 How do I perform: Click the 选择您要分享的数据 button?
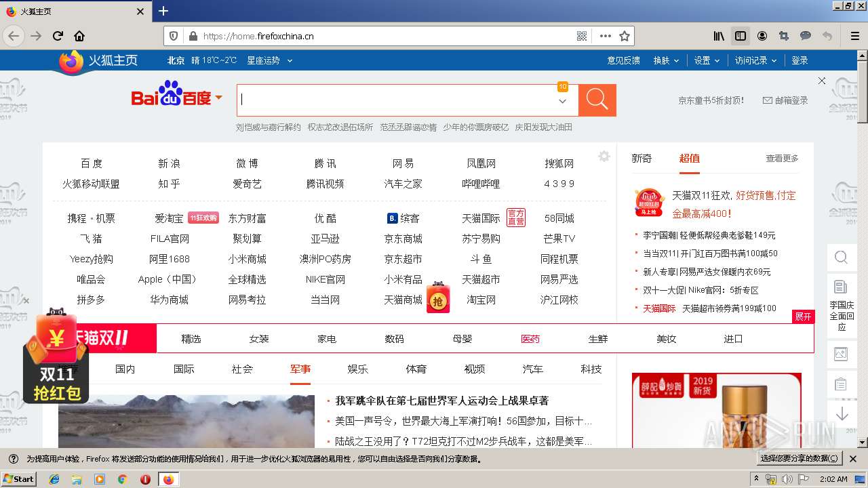pos(800,458)
